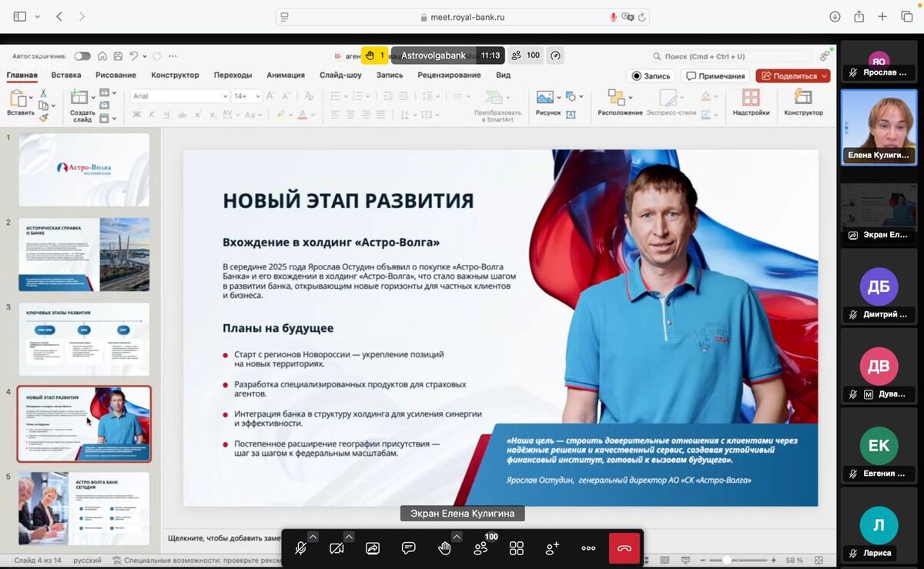This screenshot has height=569, width=924.
Task: Open the Рецензирование tab
Action: 449,75
